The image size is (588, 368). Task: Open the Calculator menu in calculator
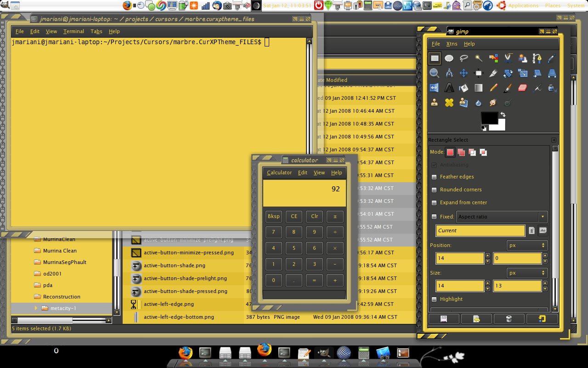279,172
